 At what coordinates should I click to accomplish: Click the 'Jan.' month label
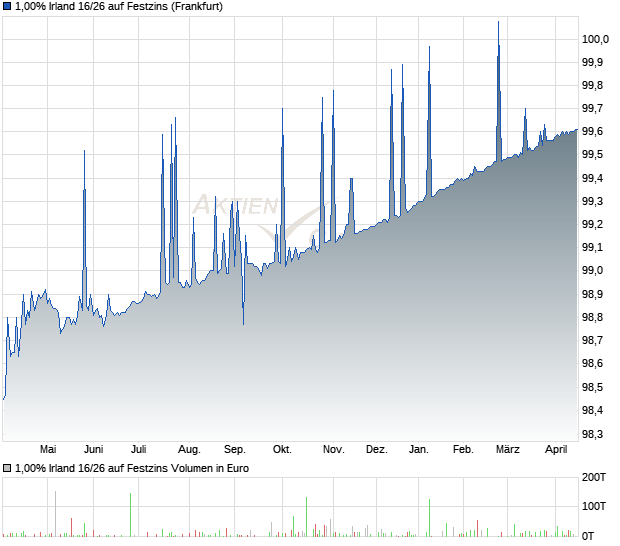coord(419,450)
